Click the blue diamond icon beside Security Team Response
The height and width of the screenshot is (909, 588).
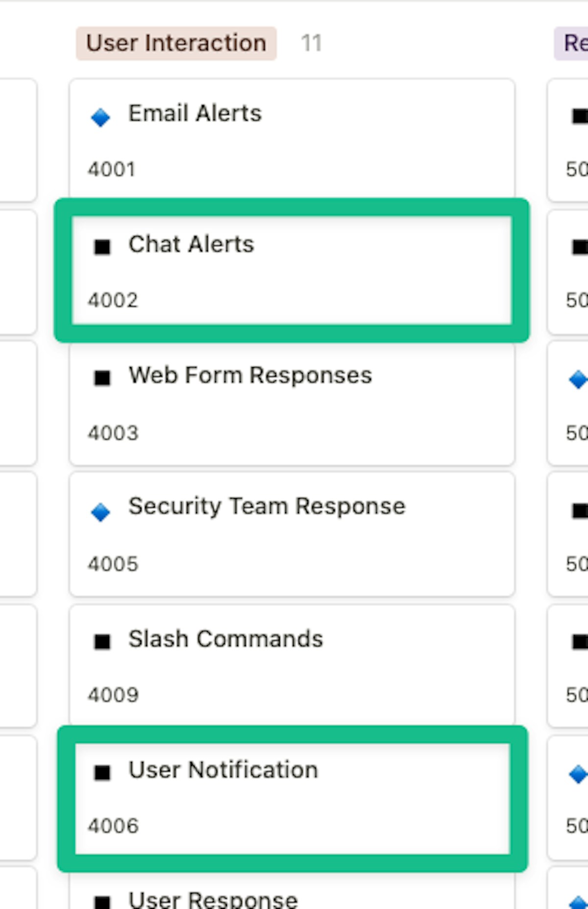100,512
